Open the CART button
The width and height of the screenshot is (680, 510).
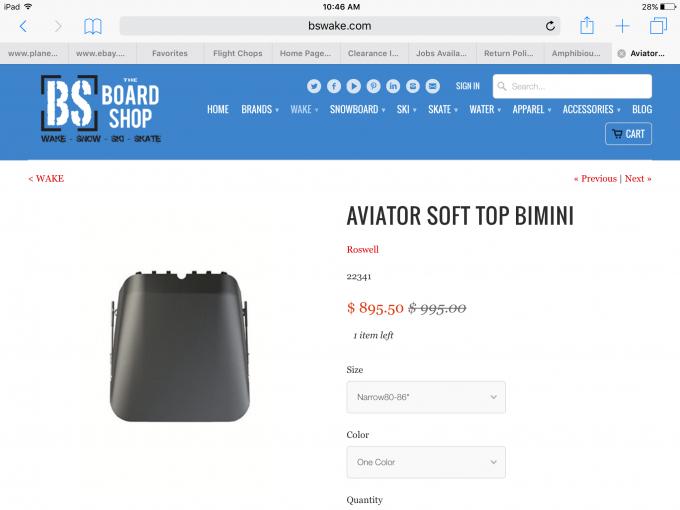[628, 134]
